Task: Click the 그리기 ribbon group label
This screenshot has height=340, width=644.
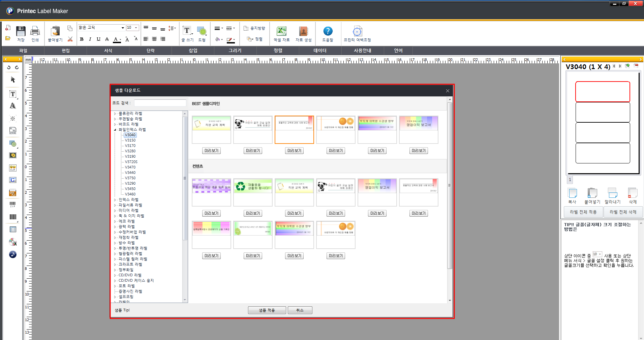Action: [x=235, y=51]
